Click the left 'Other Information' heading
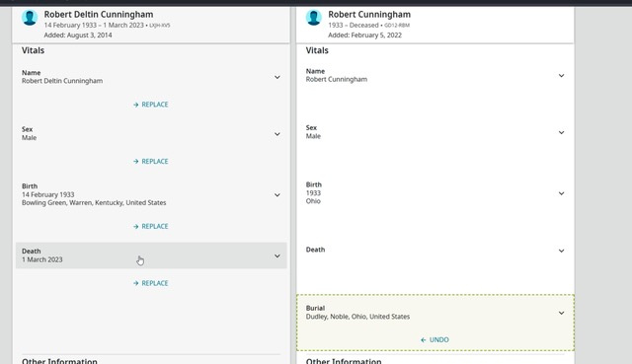Viewport: 632px width, 364px height. point(59,361)
